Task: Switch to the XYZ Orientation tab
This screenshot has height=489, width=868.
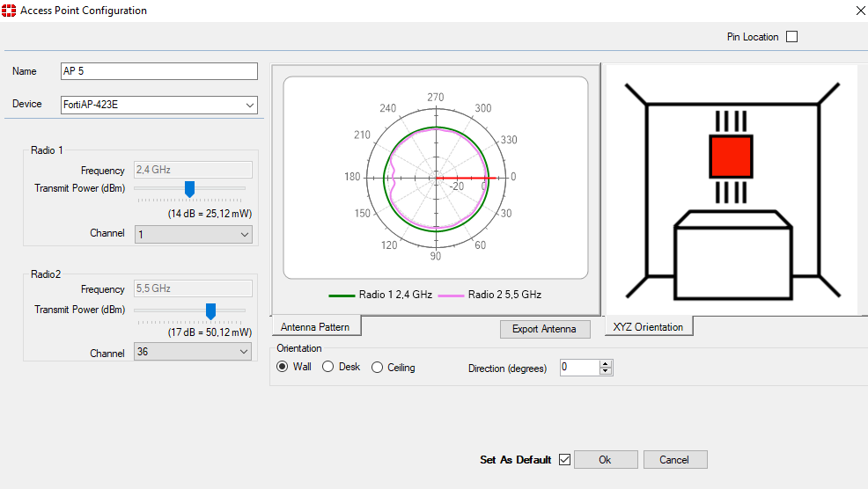Action: click(648, 327)
